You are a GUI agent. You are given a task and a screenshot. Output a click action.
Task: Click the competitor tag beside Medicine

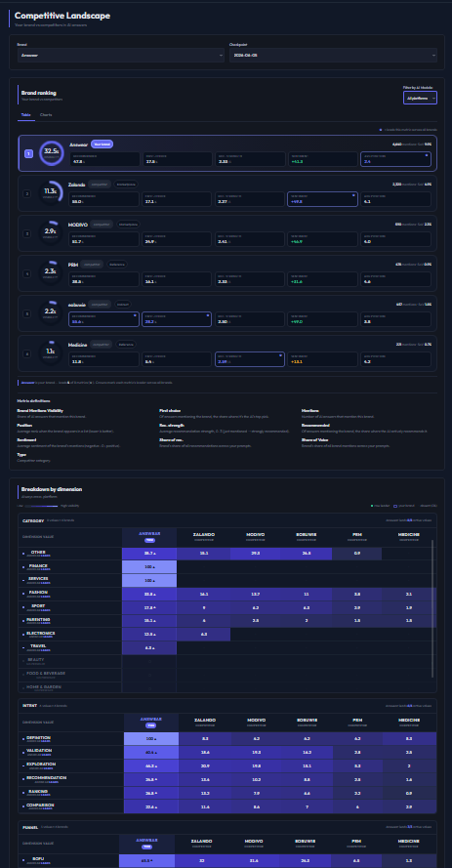101,344
